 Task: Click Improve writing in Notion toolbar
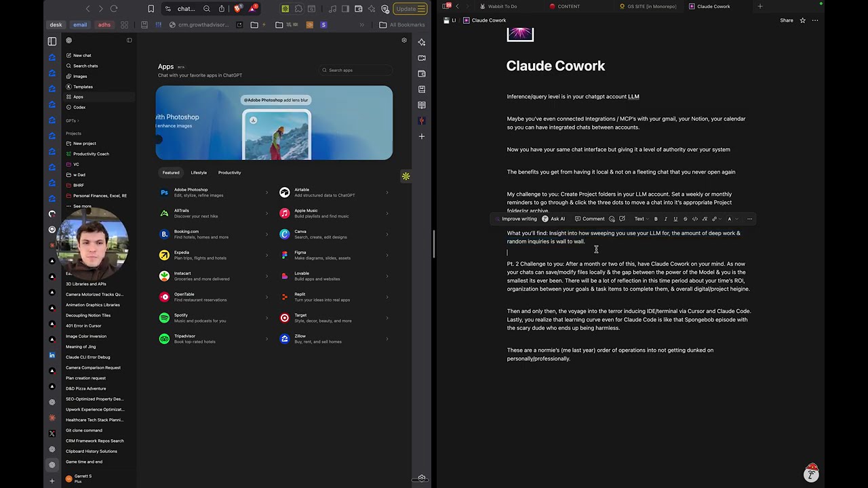click(x=515, y=219)
